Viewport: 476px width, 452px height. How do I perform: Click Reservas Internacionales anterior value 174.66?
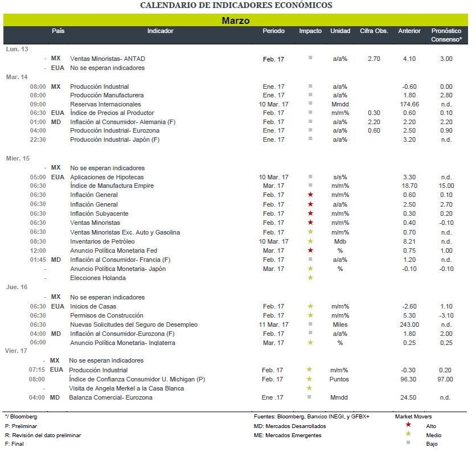click(409, 104)
